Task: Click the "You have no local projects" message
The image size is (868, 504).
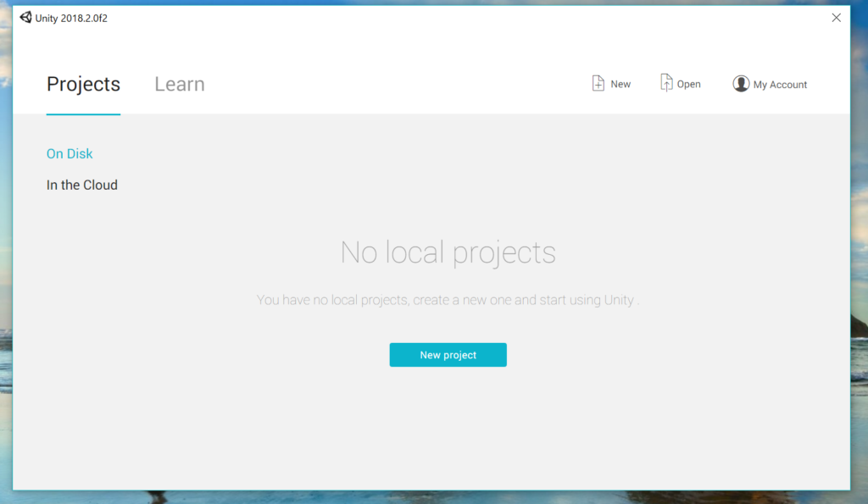Action: click(x=448, y=301)
